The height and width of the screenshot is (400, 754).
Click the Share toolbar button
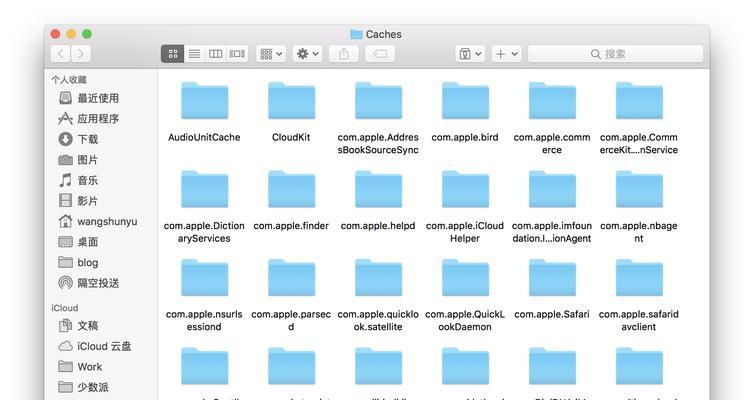(x=344, y=54)
